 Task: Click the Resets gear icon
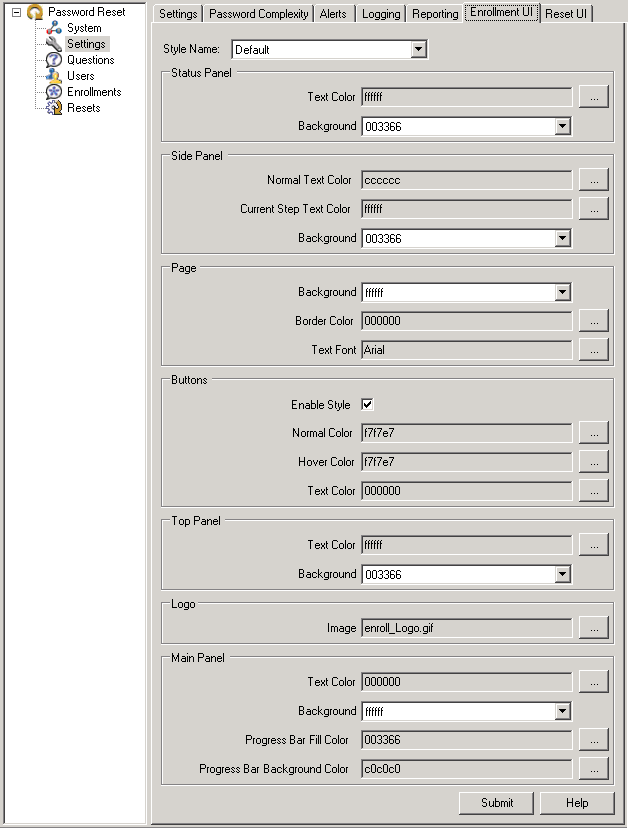(x=53, y=108)
